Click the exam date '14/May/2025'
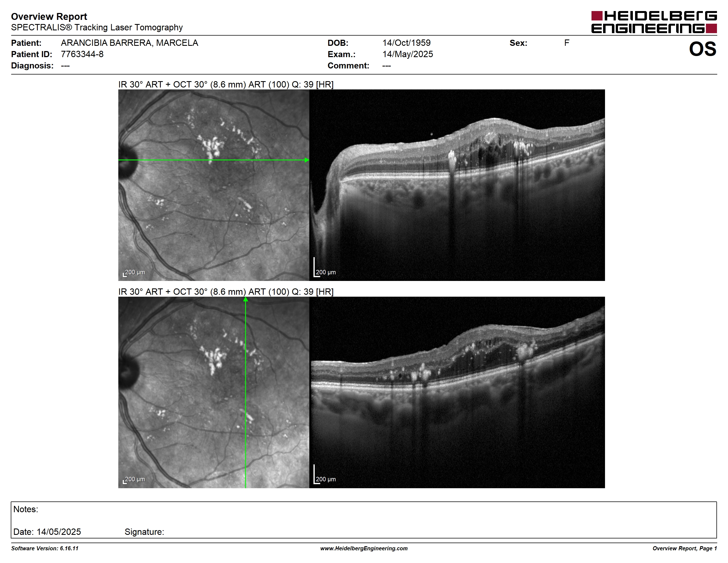The height and width of the screenshot is (563, 728). click(x=408, y=54)
